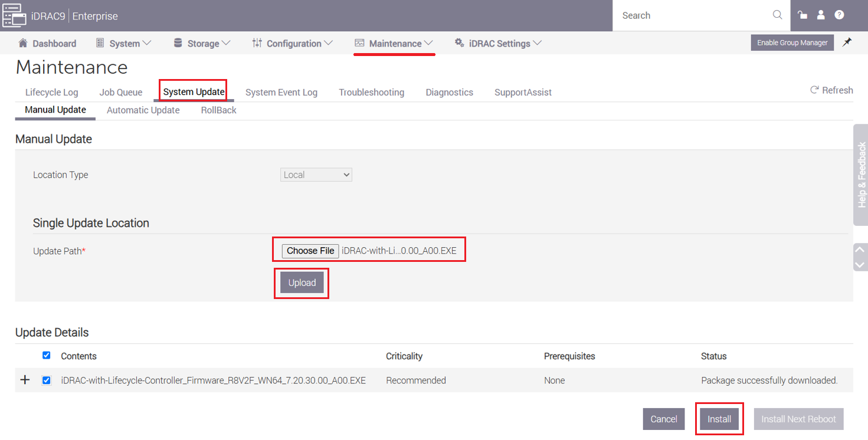
Task: Click the search magnifier icon
Action: 778,15
